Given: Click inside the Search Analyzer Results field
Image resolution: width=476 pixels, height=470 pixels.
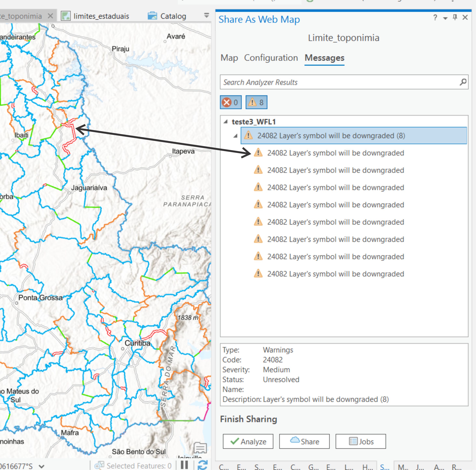Looking at the screenshot, I should pos(320,82).
